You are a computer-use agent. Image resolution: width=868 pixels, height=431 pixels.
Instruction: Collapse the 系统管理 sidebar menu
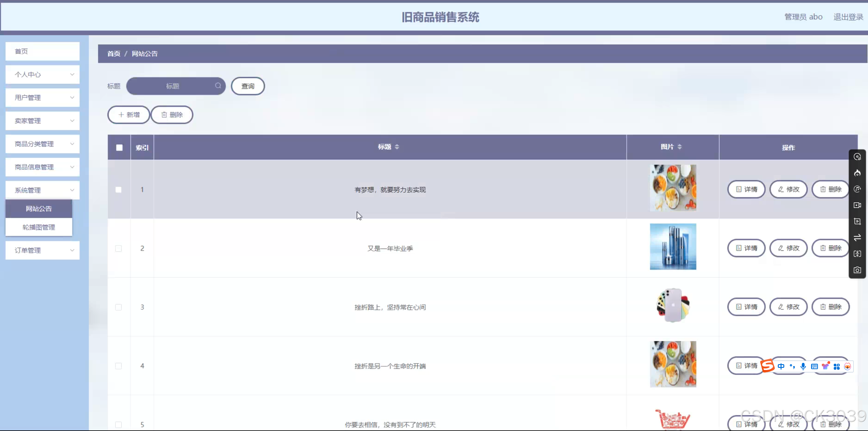point(42,190)
